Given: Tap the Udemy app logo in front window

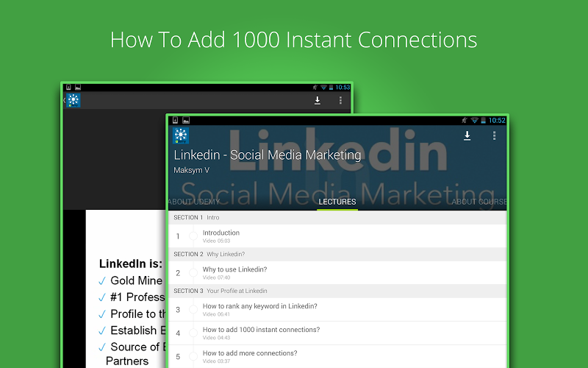Looking at the screenshot, I should coord(180,135).
